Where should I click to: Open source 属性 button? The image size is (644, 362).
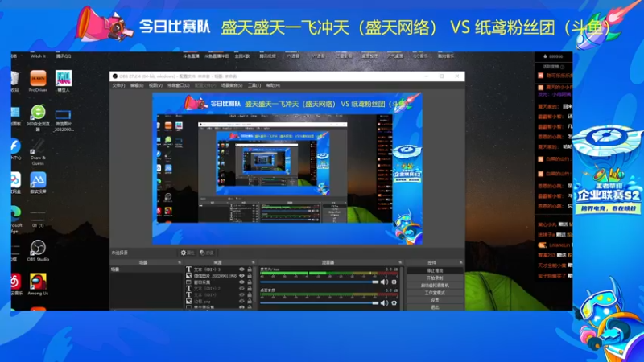tap(188, 253)
